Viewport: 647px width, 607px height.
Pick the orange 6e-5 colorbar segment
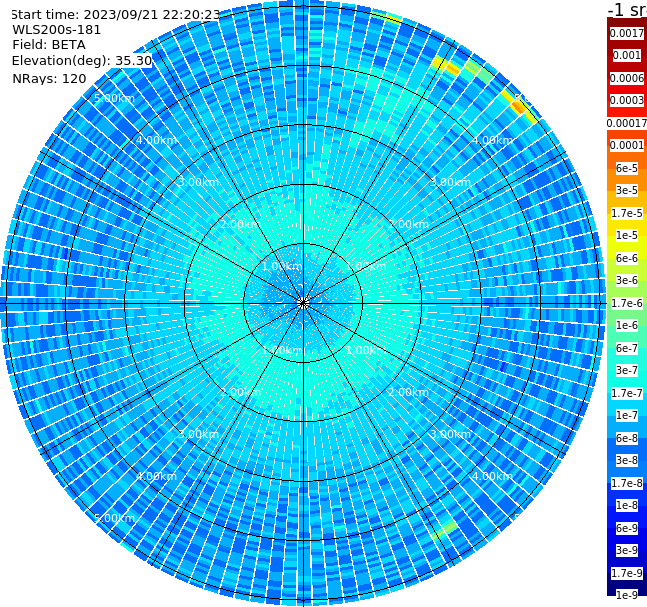[627, 168]
